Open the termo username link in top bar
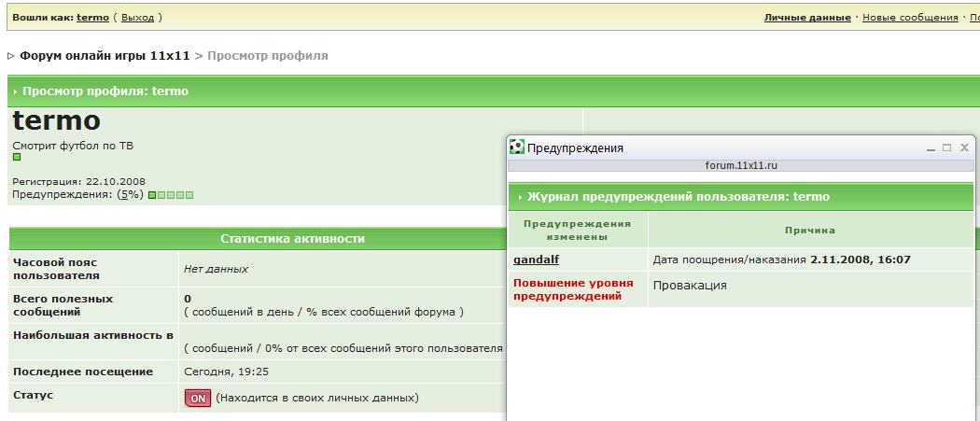Screen dimensions: 980x421 (92, 17)
